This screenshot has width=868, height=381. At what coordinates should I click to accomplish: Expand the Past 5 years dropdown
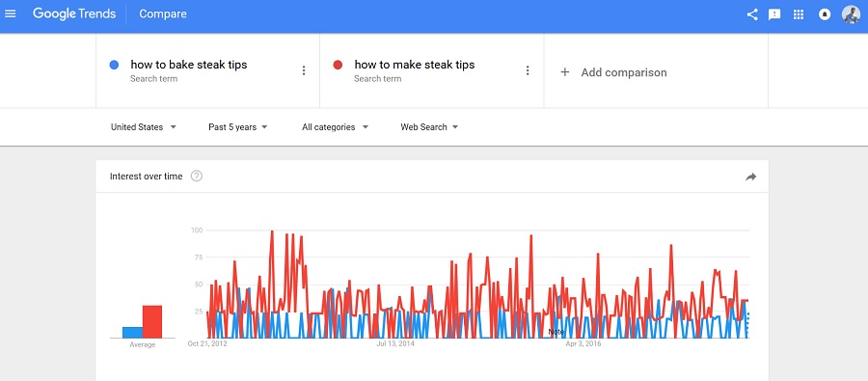pyautogui.click(x=238, y=126)
